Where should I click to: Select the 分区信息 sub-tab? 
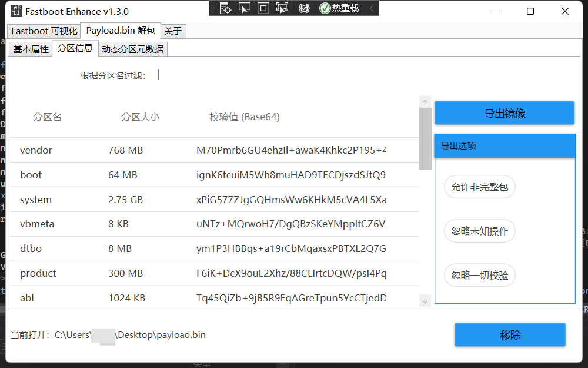tap(75, 48)
